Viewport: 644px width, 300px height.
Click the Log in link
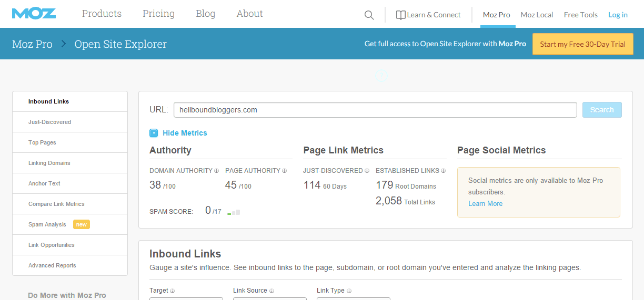click(x=618, y=15)
